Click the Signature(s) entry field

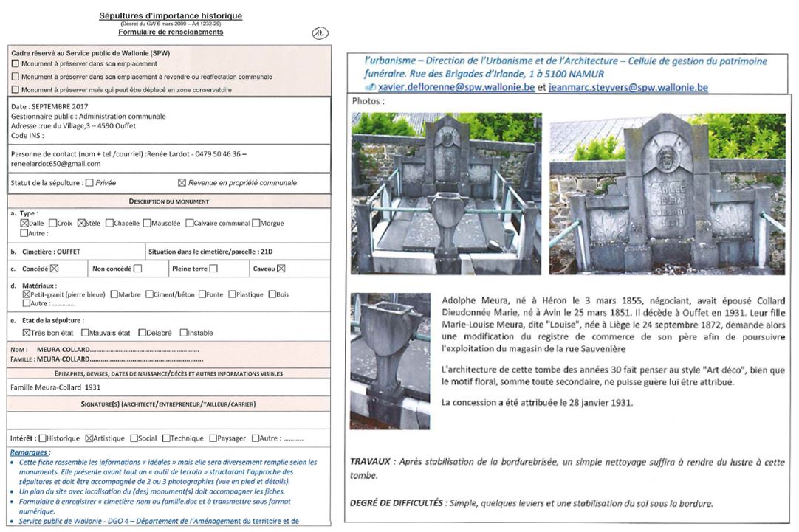pos(168,419)
